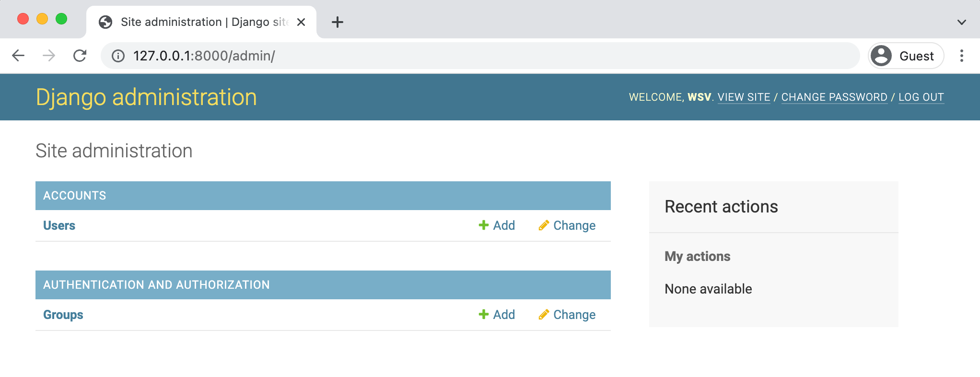This screenshot has width=980, height=377.
Task: Open a new browser tab
Action: point(338,22)
